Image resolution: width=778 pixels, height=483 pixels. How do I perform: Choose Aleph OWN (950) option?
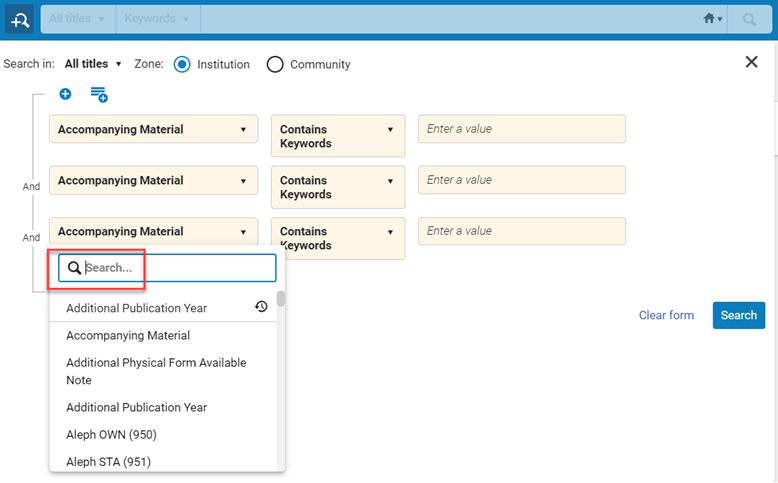click(x=163, y=435)
